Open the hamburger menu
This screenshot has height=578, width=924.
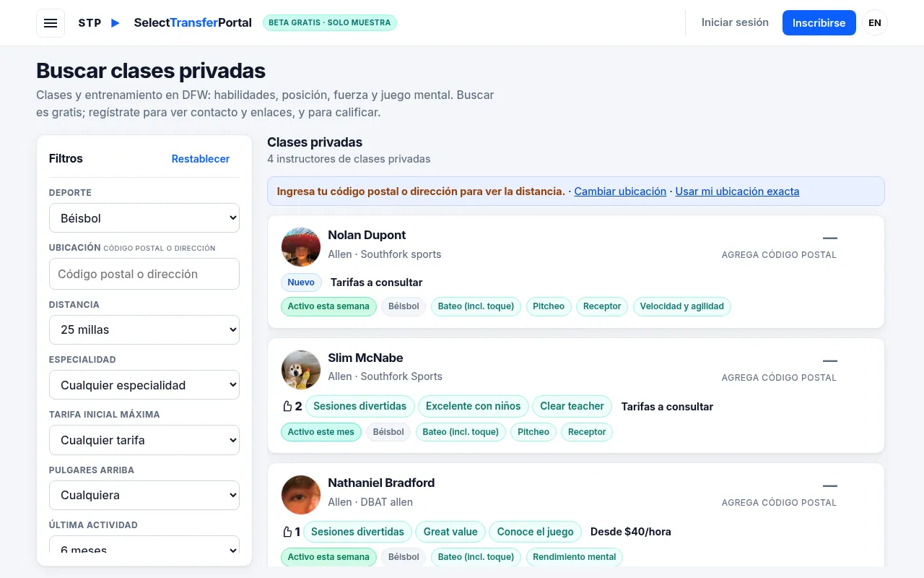point(51,23)
